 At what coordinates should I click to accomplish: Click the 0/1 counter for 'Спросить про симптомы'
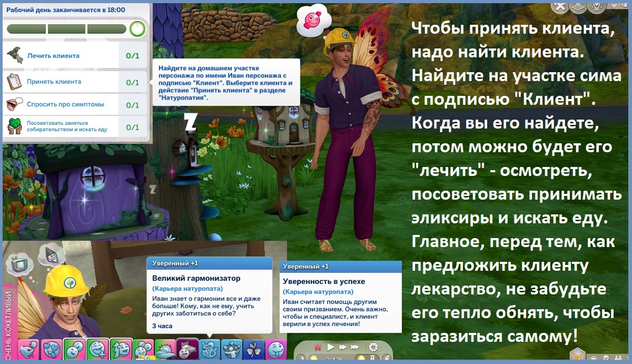(x=133, y=105)
